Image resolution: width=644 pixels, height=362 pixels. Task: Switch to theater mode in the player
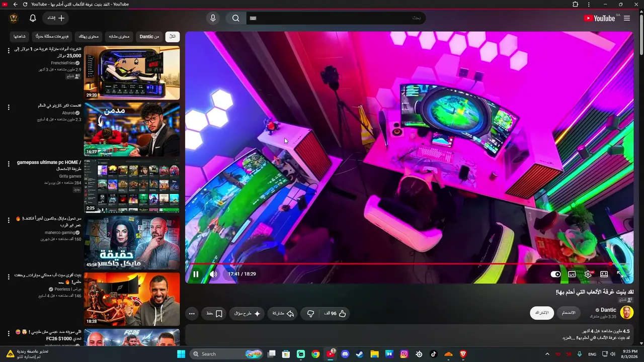coord(604,274)
